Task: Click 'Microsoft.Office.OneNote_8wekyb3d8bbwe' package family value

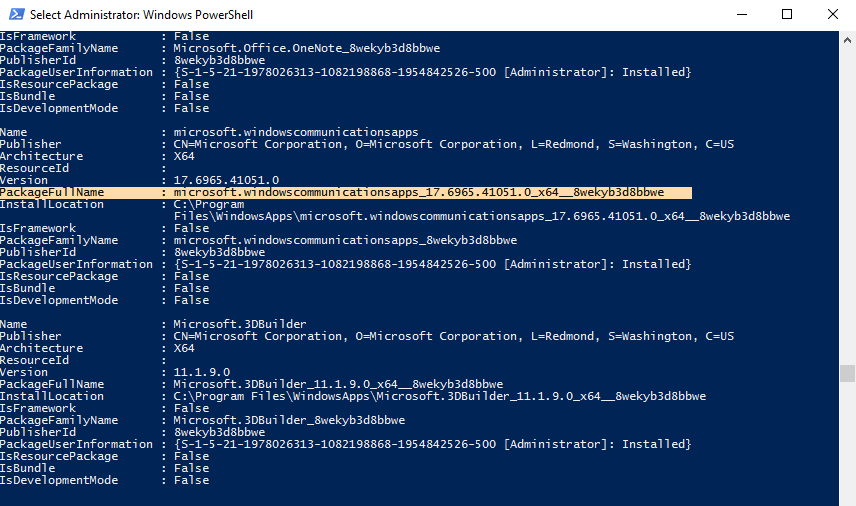Action: click(307, 48)
